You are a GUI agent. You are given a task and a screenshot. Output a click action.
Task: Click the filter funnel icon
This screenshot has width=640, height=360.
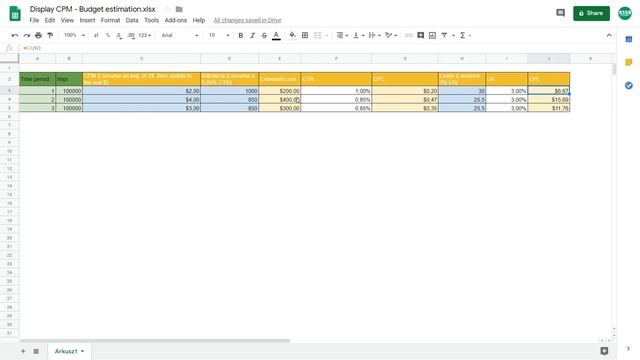pos(444,36)
